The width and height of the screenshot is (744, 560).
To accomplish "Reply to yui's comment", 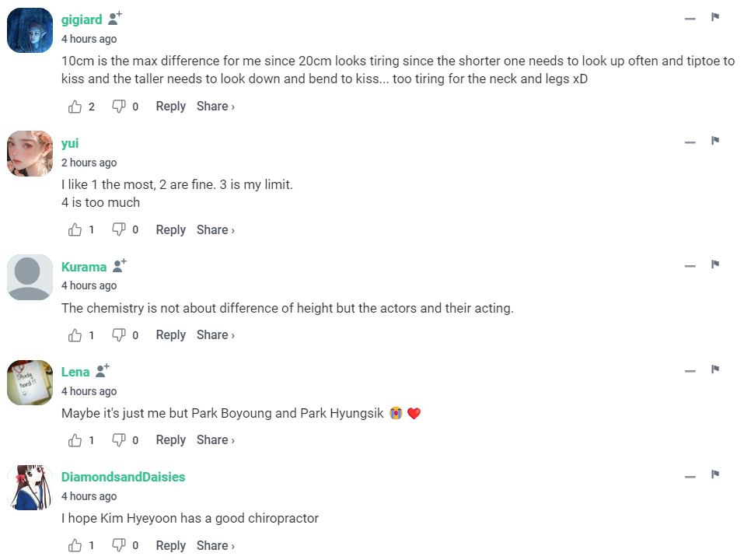I will 170,229.
